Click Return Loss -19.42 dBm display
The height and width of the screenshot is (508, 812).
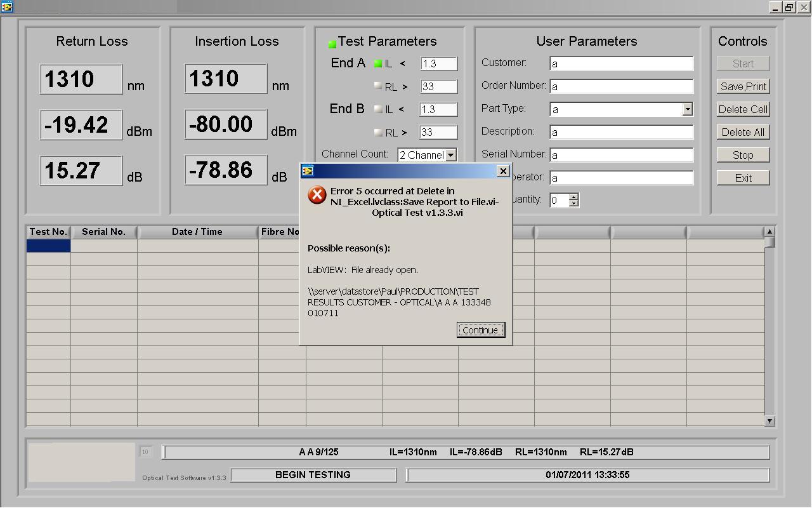[x=81, y=125]
